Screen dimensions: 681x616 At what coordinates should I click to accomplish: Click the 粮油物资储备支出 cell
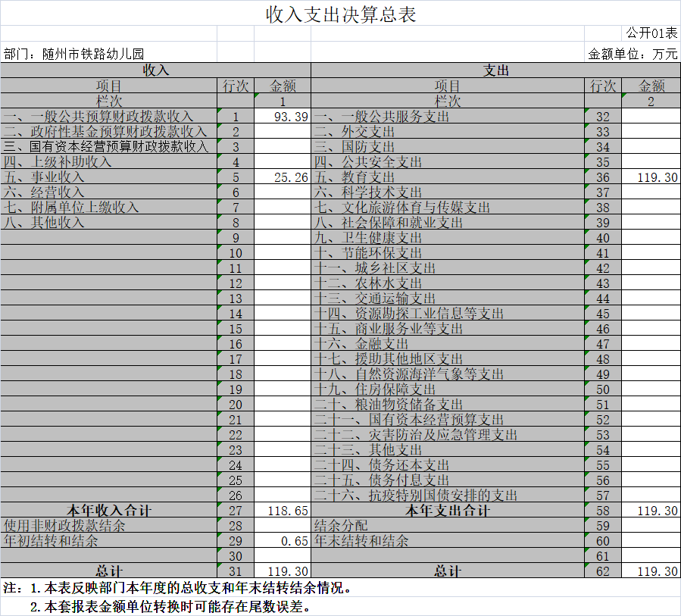tap(448, 405)
